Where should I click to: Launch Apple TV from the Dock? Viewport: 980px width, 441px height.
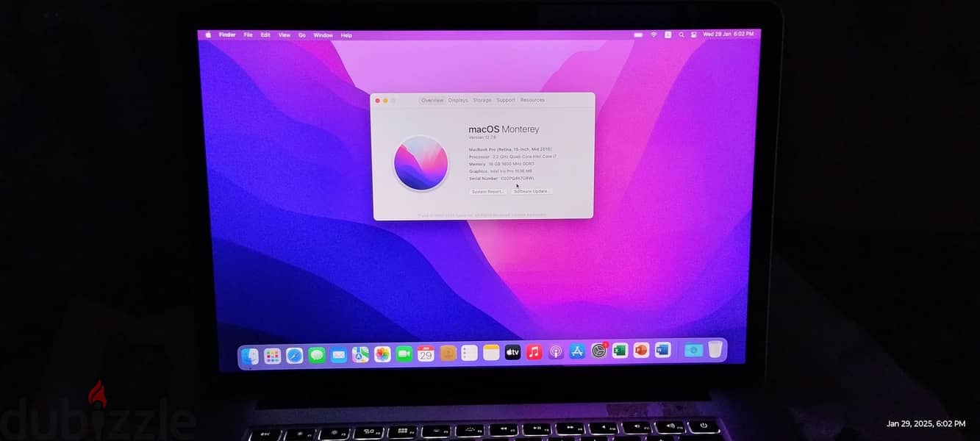[512, 353]
